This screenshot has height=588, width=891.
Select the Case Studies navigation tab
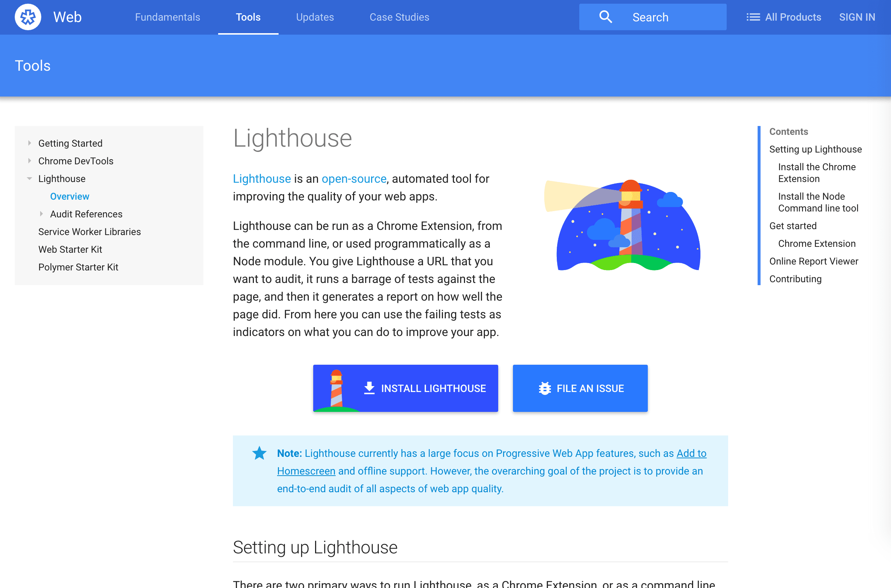(x=399, y=17)
